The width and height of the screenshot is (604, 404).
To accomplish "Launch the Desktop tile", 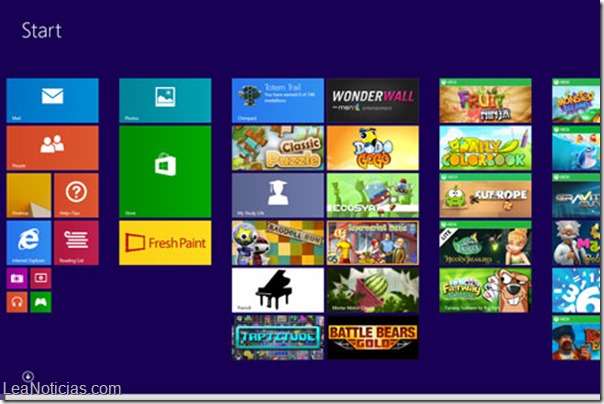I will point(29,195).
